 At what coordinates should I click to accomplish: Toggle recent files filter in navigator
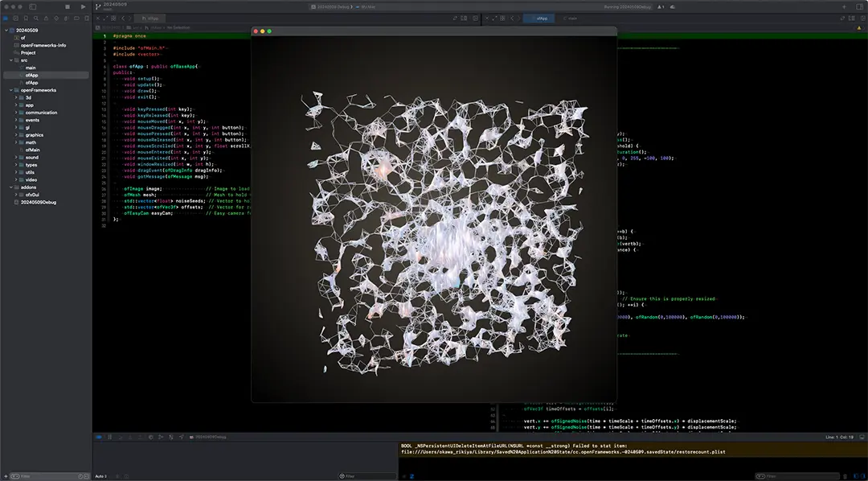[80, 476]
